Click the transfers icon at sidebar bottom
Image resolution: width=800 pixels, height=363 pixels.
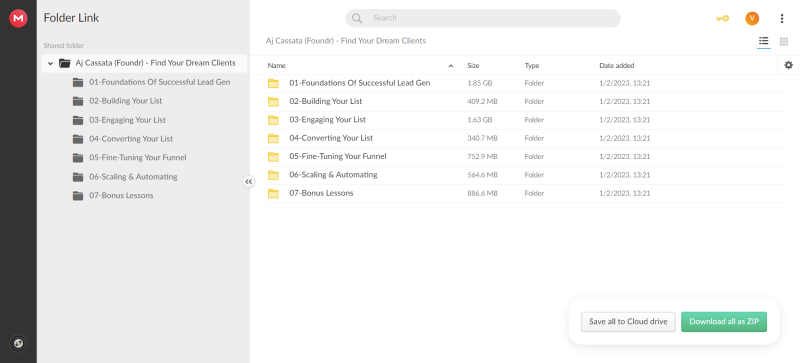(18, 344)
